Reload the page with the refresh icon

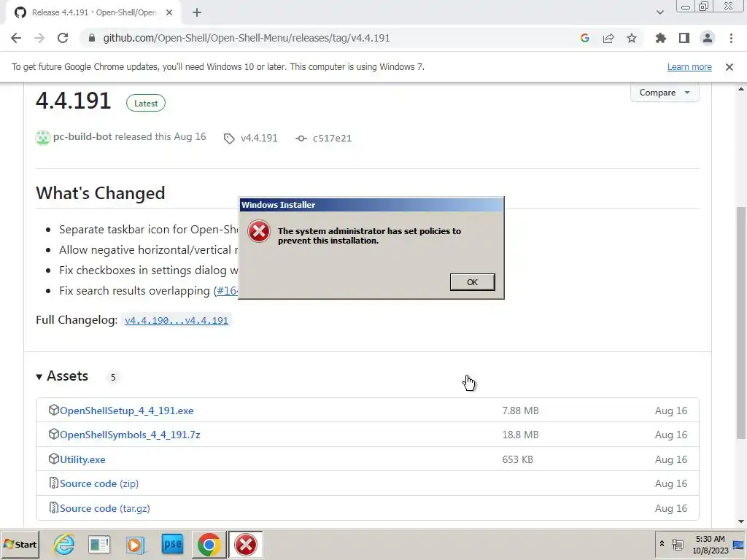63,38
